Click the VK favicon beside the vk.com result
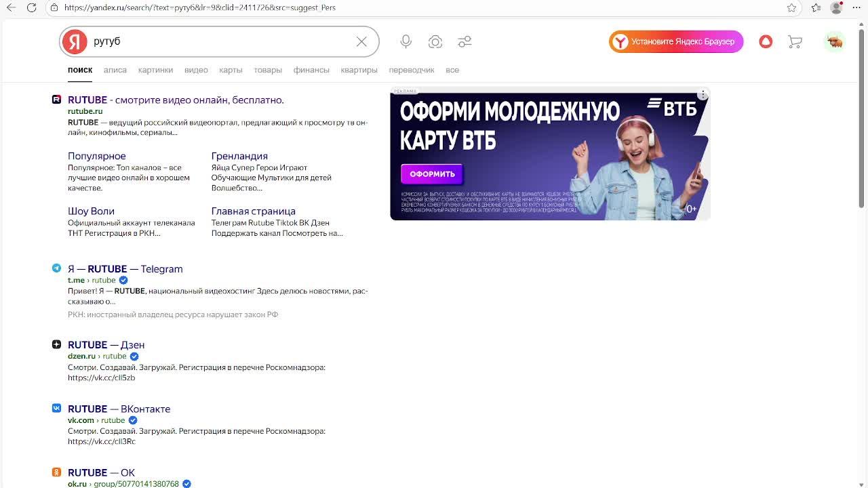This screenshot has width=868, height=488. coord(56,408)
